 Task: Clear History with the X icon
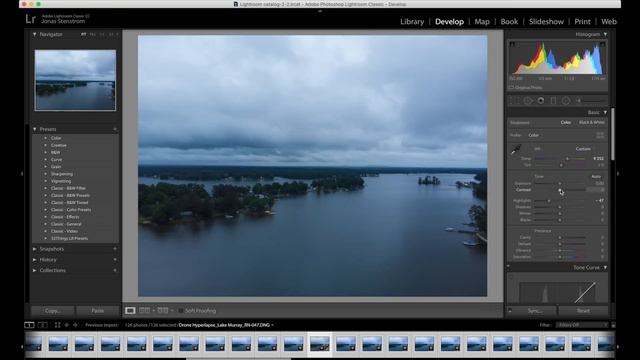pyautogui.click(x=115, y=260)
